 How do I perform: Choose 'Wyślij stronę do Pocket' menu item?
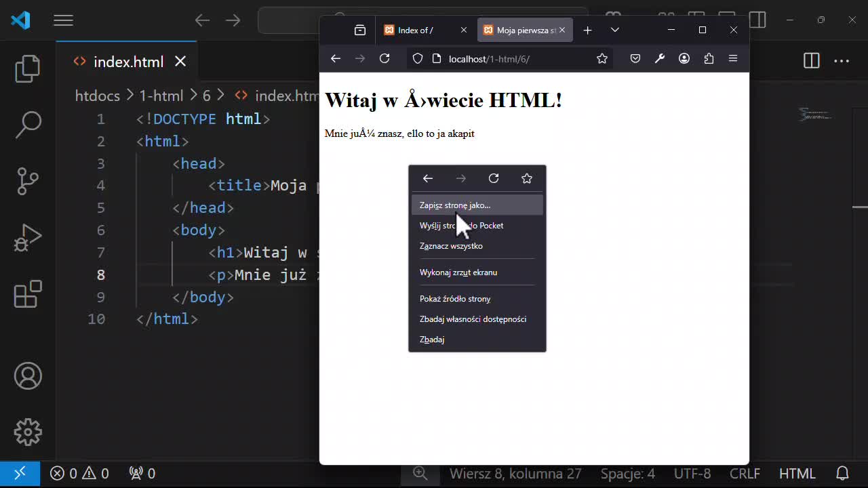tap(477, 226)
